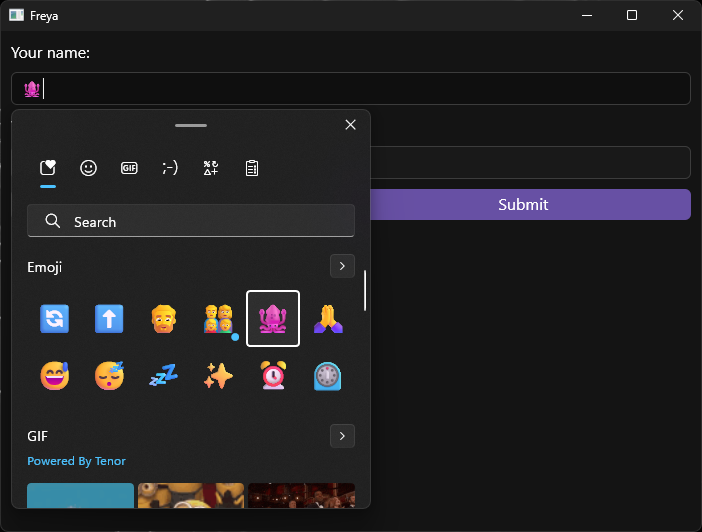Insert the family emoji
702x532 pixels.
[x=218, y=319]
